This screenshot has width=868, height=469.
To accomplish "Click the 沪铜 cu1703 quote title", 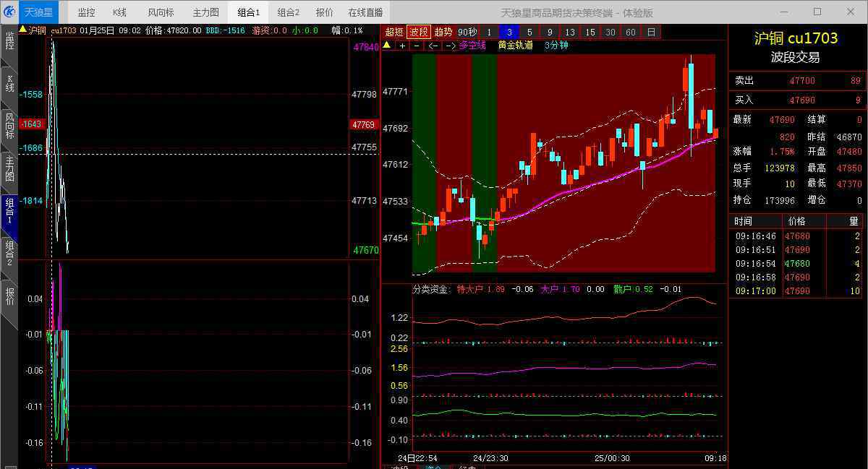I will coord(796,38).
